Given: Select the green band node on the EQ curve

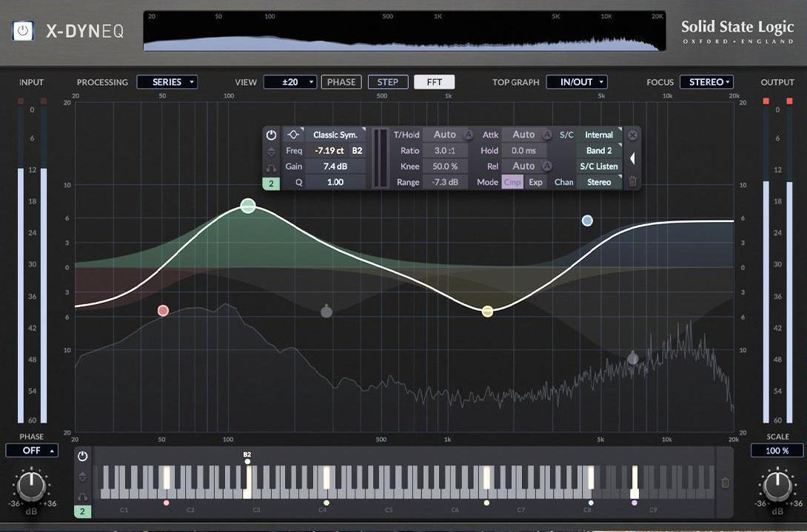Looking at the screenshot, I should [x=248, y=206].
